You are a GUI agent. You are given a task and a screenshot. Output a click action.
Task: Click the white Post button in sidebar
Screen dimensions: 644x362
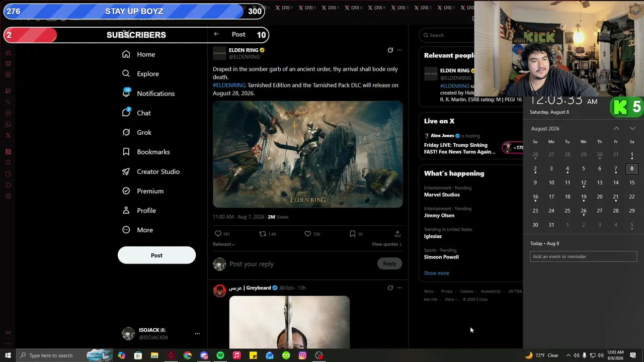[156, 255]
